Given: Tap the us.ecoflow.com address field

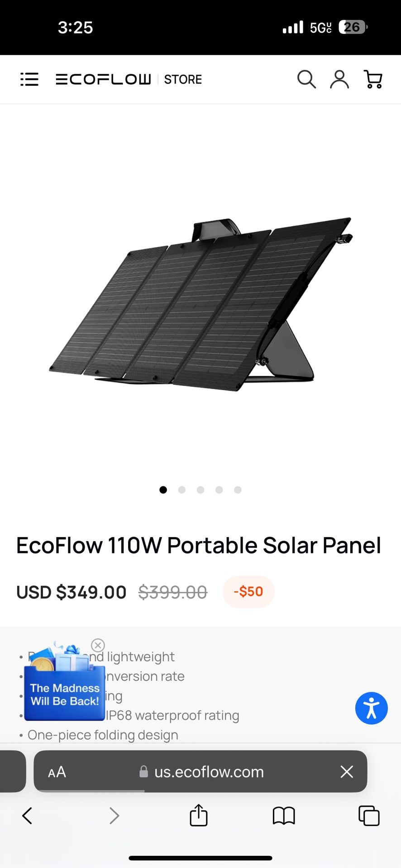Looking at the screenshot, I should 209,772.
